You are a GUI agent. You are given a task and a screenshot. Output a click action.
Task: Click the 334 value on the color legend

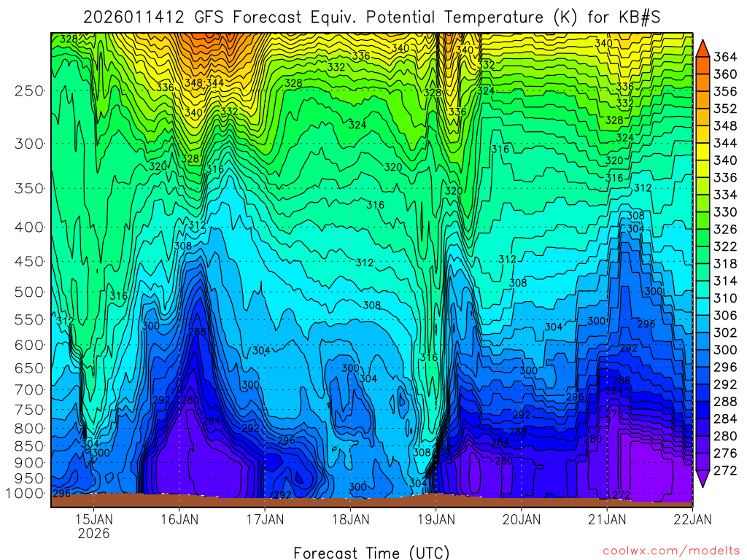(725, 195)
